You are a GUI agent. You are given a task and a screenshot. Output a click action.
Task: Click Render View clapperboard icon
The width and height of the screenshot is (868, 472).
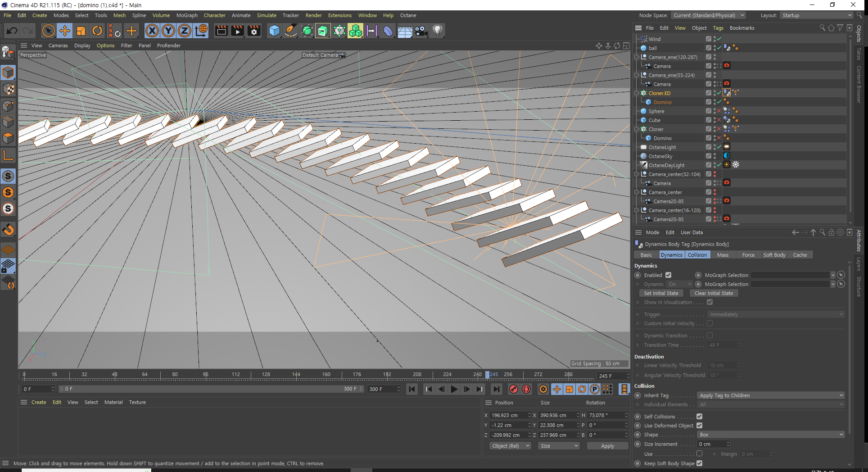click(221, 31)
